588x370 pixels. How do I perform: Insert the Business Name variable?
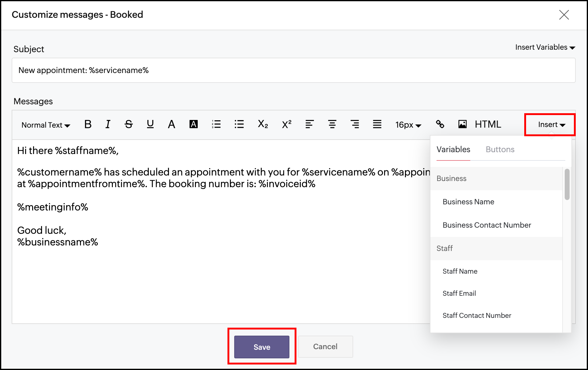pyautogui.click(x=496, y=202)
